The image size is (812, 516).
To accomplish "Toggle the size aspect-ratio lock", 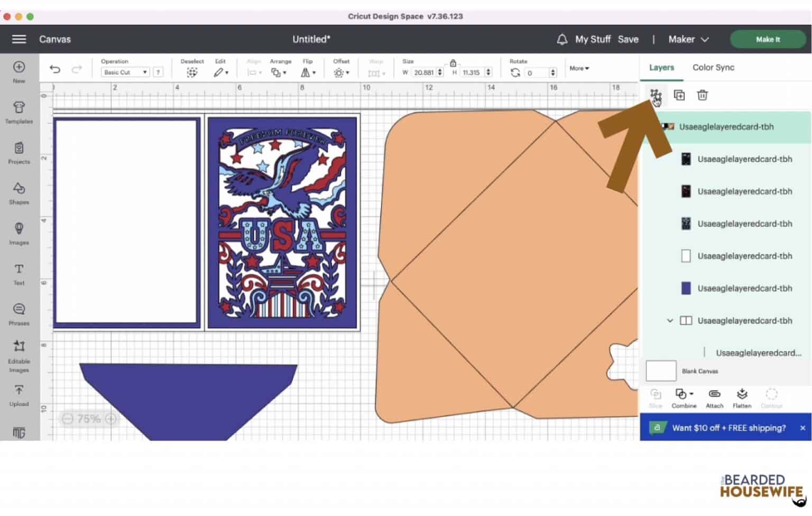I will pyautogui.click(x=453, y=62).
